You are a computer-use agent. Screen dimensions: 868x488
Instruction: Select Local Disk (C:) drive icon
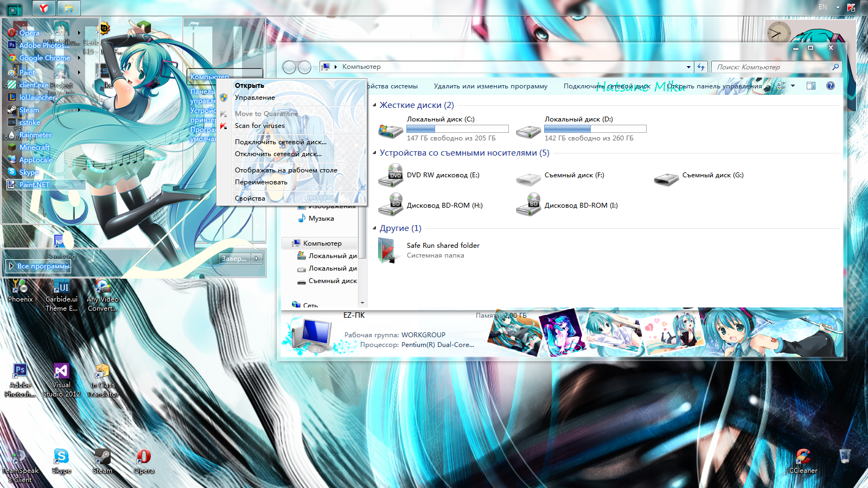point(391,130)
